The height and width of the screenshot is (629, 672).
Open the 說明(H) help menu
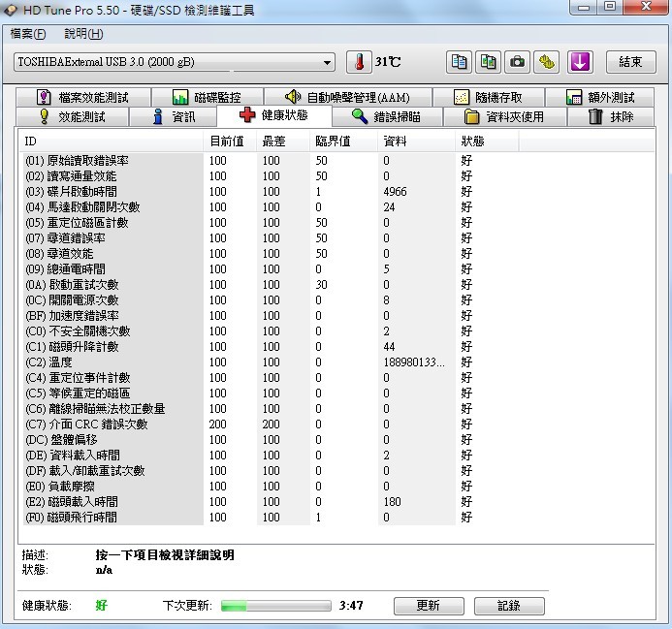[83, 34]
